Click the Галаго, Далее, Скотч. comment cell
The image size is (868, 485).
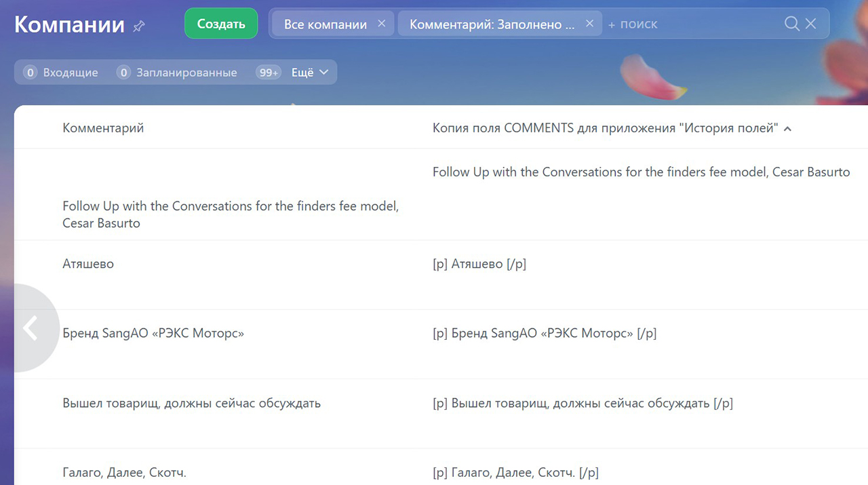tap(124, 472)
